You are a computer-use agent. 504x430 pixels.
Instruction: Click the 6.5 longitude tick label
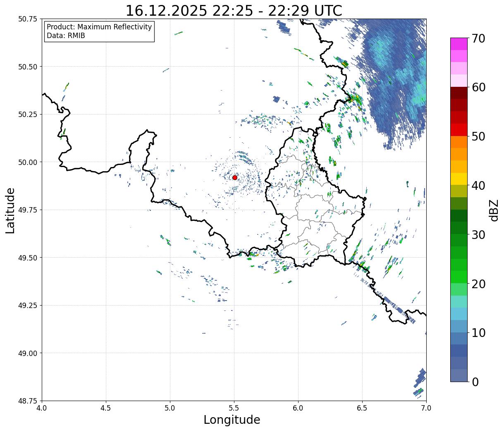click(x=362, y=408)
